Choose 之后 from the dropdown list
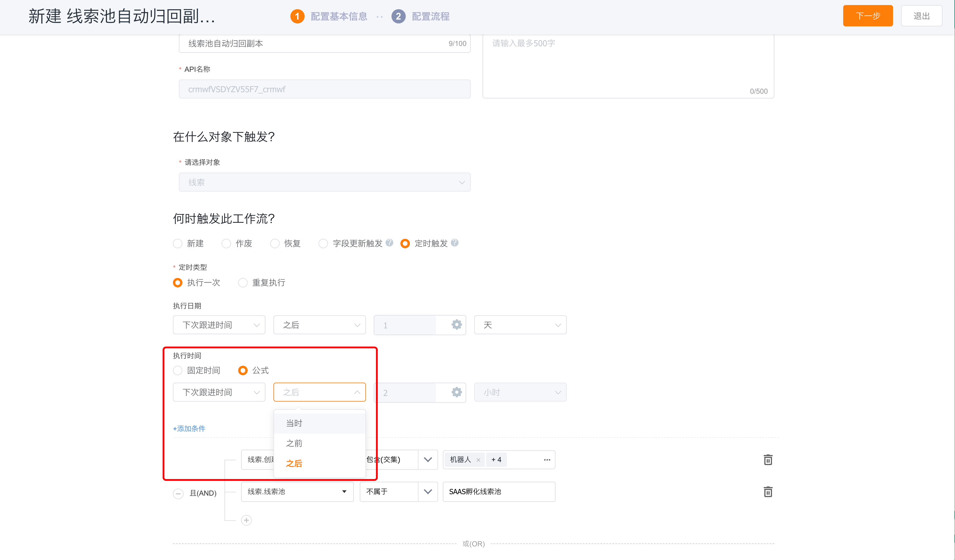 [x=319, y=463]
